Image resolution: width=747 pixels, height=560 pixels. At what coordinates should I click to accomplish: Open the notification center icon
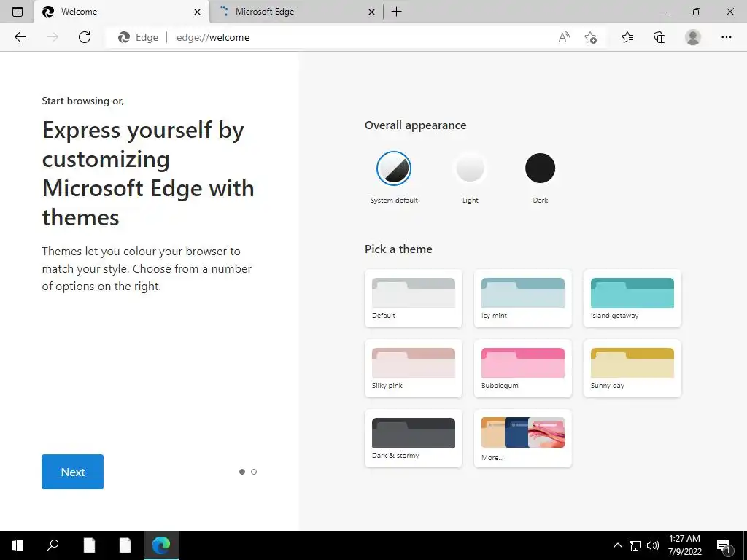[x=724, y=546]
